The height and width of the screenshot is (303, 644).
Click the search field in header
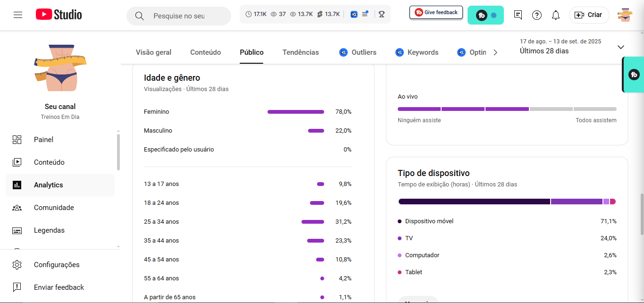[179, 16]
